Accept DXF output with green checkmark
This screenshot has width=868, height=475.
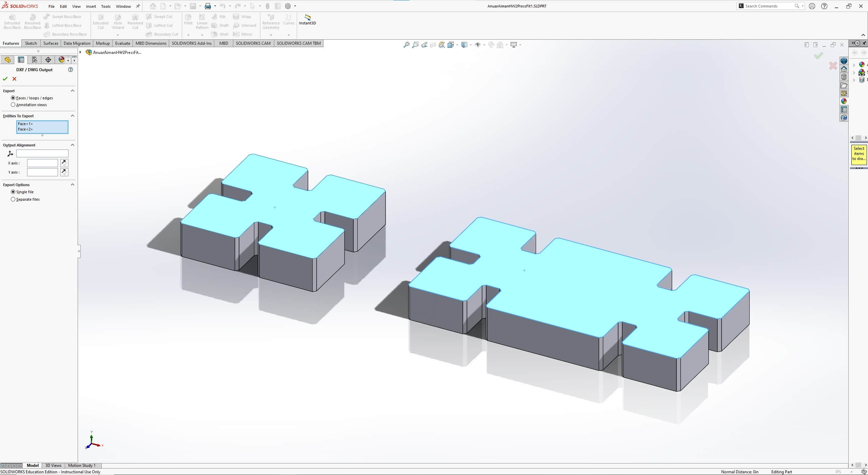[5, 79]
